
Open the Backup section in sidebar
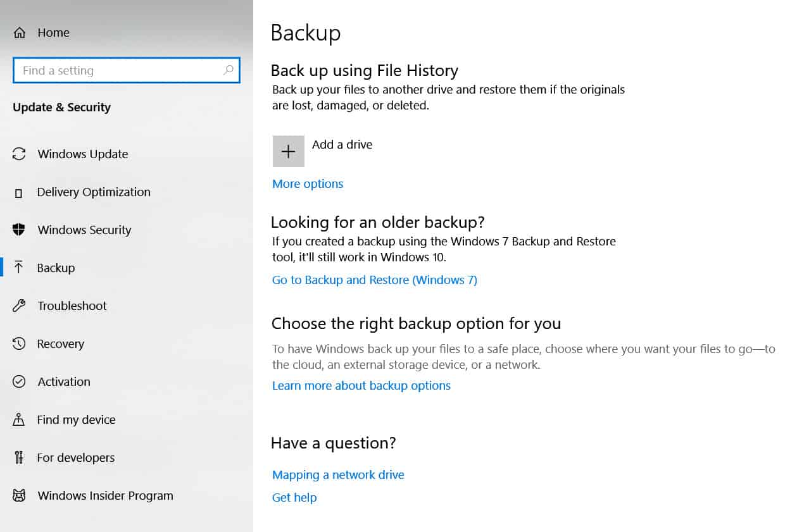click(x=56, y=268)
